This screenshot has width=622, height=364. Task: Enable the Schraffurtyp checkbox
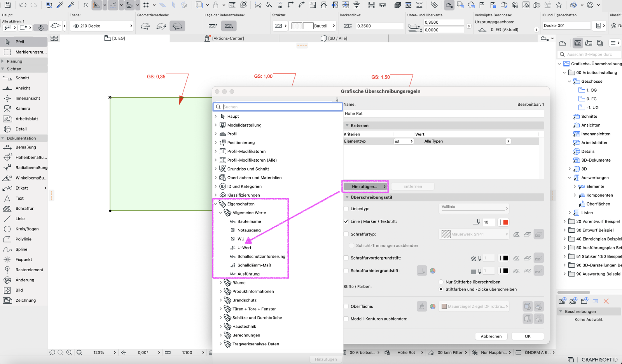tap(346, 234)
